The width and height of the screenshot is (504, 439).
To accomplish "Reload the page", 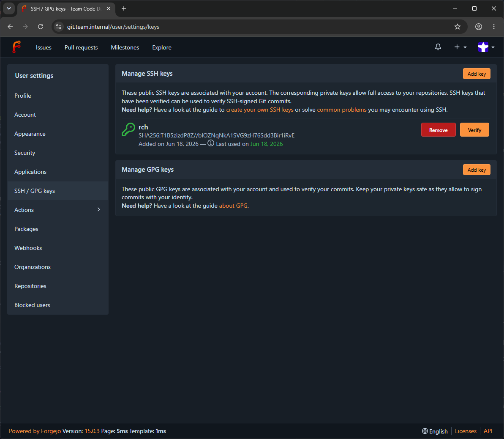I will pos(41,27).
